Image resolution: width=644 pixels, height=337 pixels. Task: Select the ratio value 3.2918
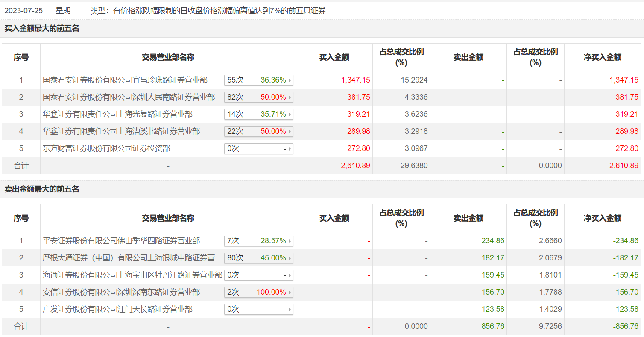pos(416,131)
